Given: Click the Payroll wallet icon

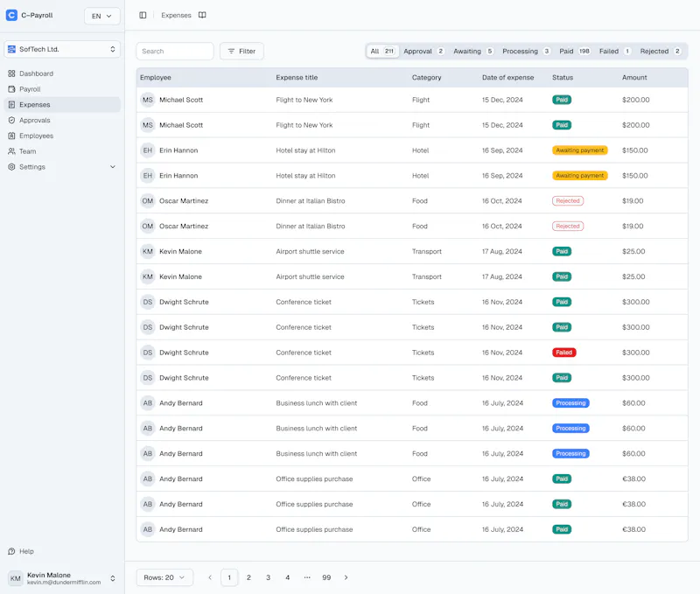Looking at the screenshot, I should [x=11, y=89].
